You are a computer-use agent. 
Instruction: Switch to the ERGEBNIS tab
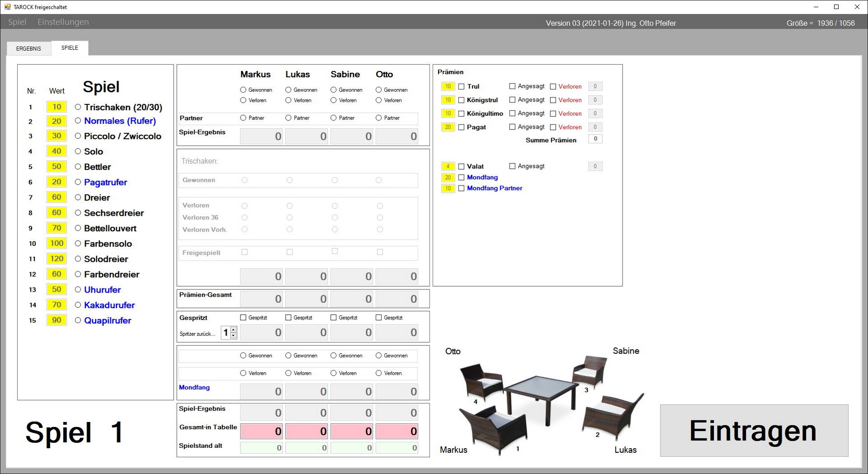[28, 48]
